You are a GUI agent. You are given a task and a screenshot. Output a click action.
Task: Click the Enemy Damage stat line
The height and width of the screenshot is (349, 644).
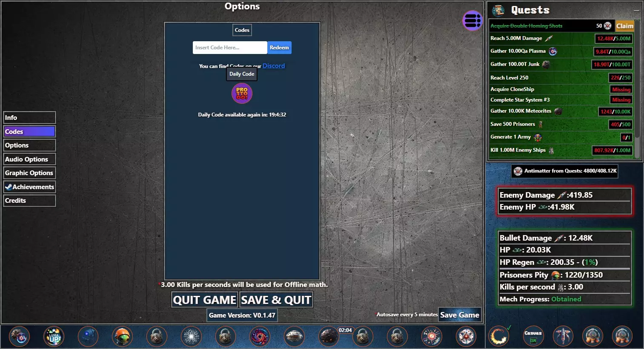564,195
